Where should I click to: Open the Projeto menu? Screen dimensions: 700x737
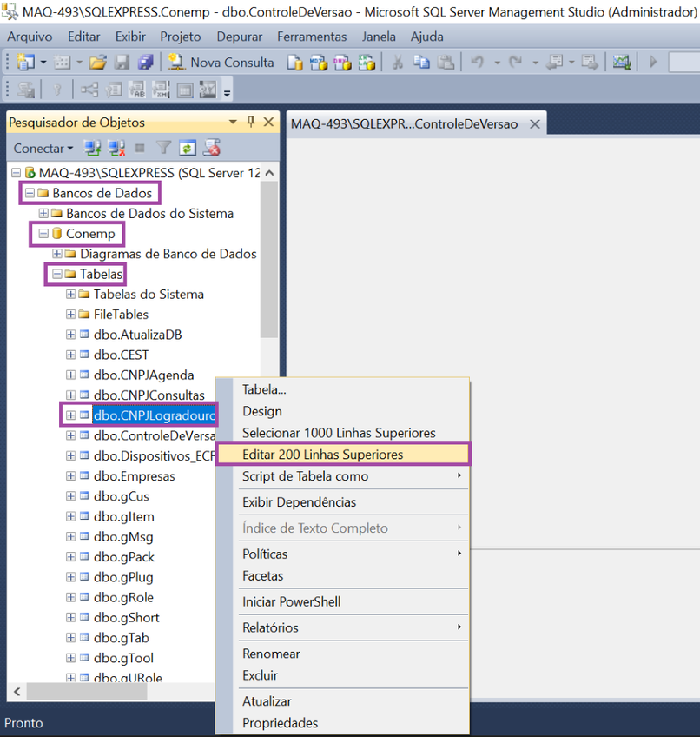181,37
